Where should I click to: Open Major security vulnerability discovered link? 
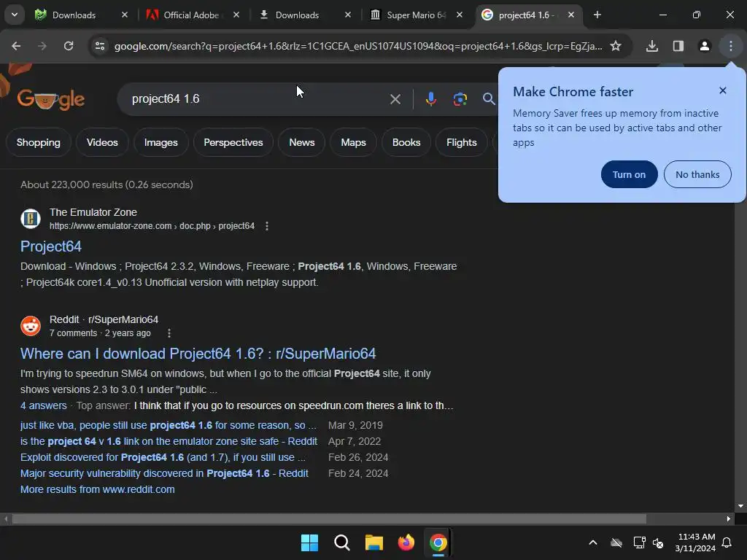coord(164,473)
